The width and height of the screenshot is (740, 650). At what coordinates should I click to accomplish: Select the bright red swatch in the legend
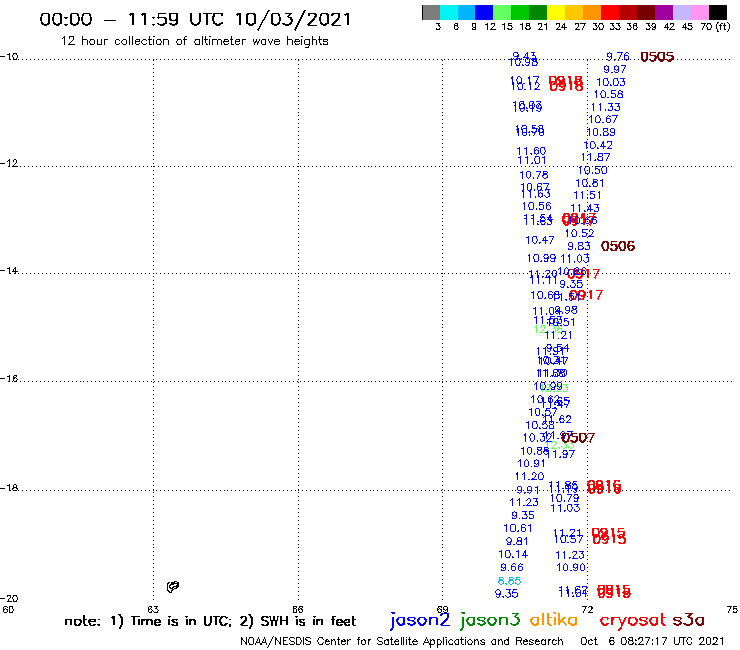(x=610, y=12)
